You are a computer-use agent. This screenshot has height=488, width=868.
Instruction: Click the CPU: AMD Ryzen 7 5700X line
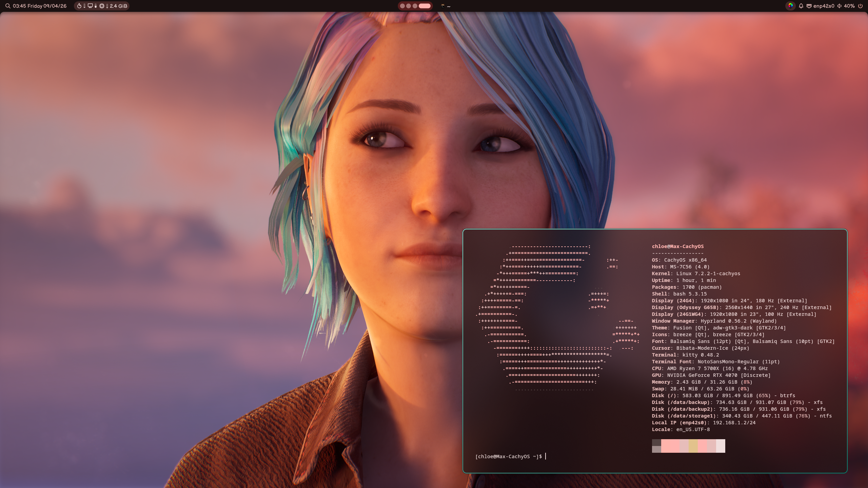pyautogui.click(x=710, y=368)
